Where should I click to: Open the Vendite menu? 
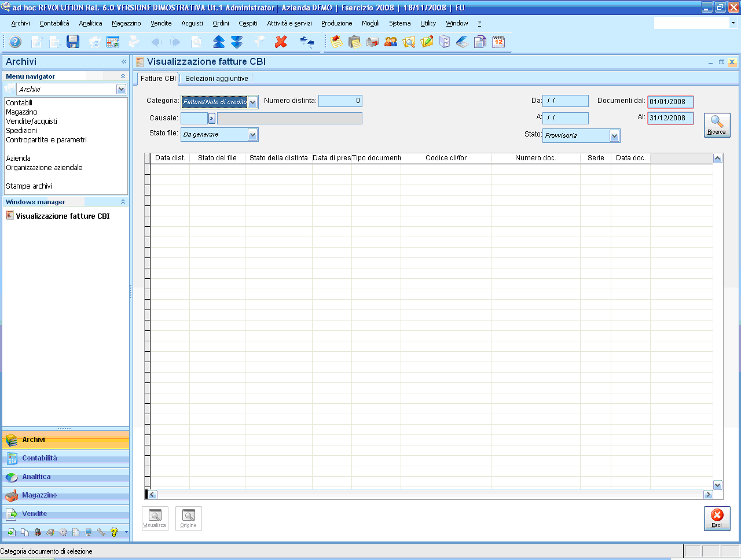(161, 23)
